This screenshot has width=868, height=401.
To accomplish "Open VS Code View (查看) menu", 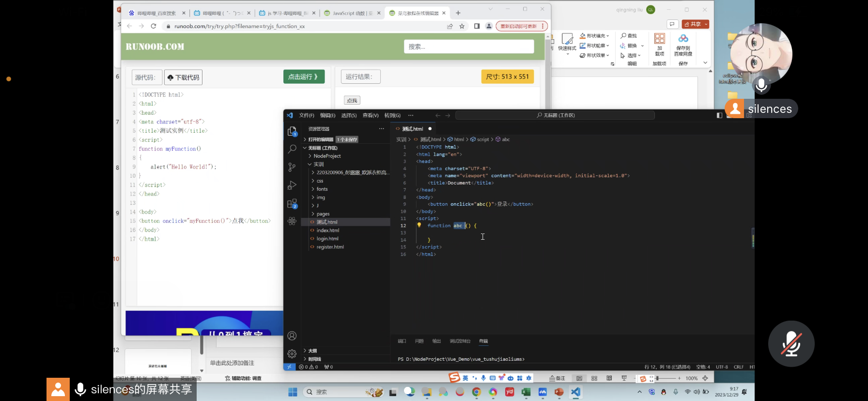I will click(371, 115).
